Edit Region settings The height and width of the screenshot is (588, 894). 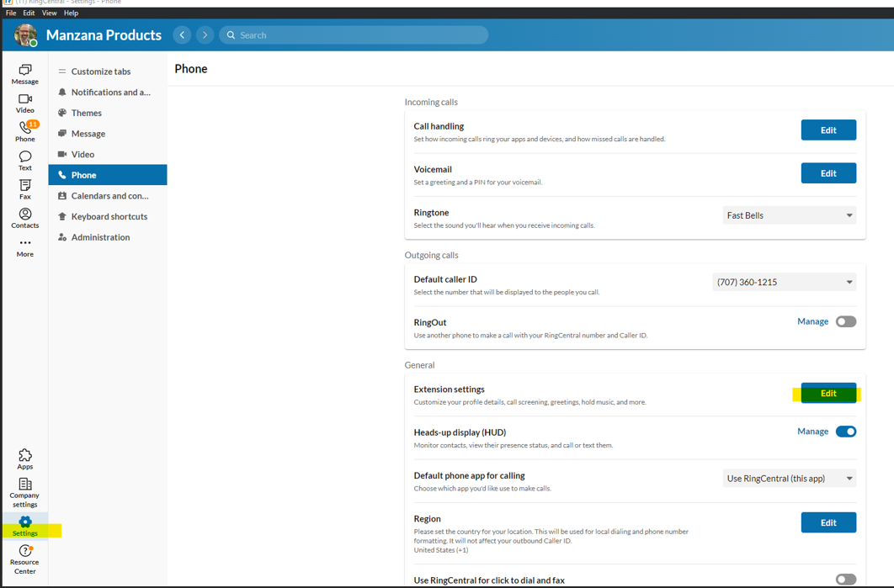828,522
